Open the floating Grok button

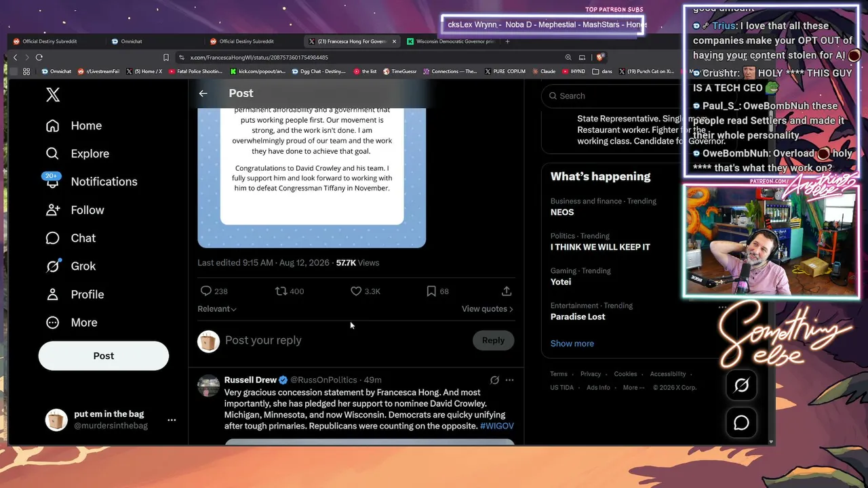(x=741, y=386)
